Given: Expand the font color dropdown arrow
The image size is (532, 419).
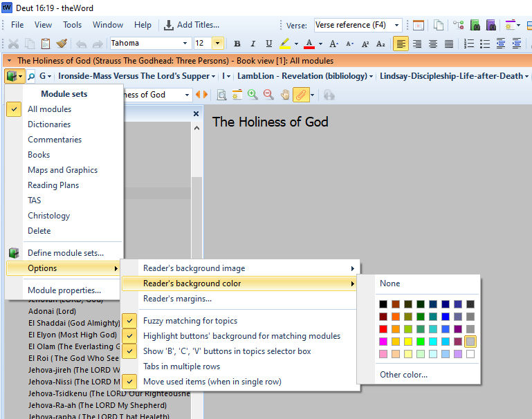Looking at the screenshot, I should click(320, 44).
